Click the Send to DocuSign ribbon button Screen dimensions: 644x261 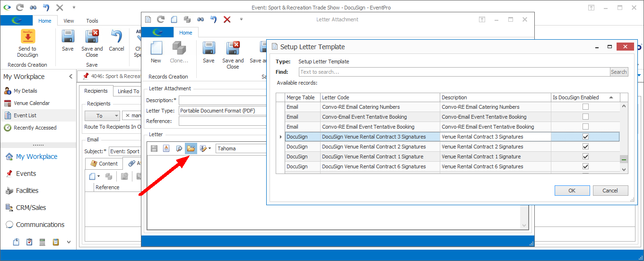tap(27, 43)
